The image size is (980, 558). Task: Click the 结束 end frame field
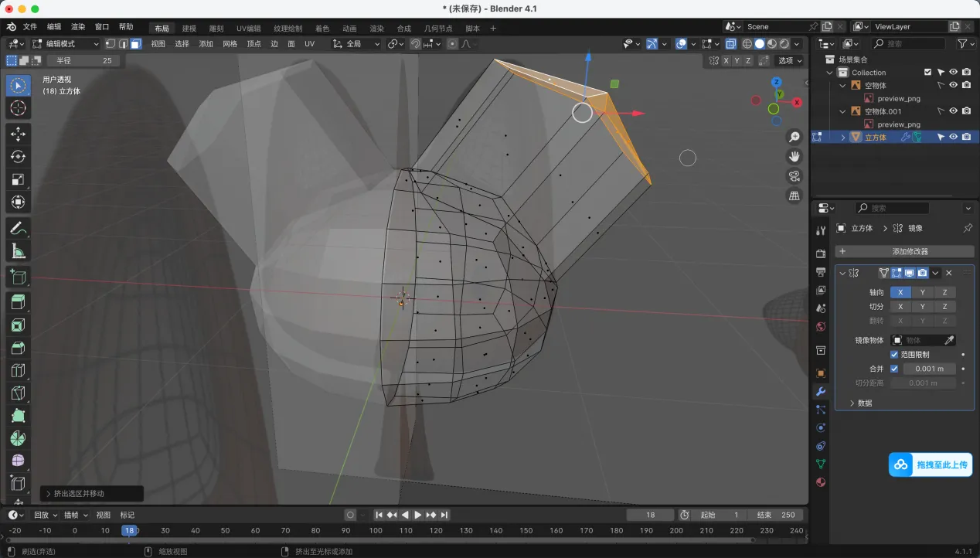point(775,515)
